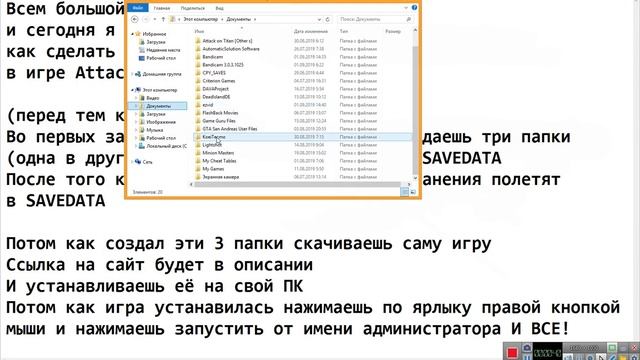Switch to the Главная ribbon tab
The image size is (640, 360).
[x=162, y=8]
